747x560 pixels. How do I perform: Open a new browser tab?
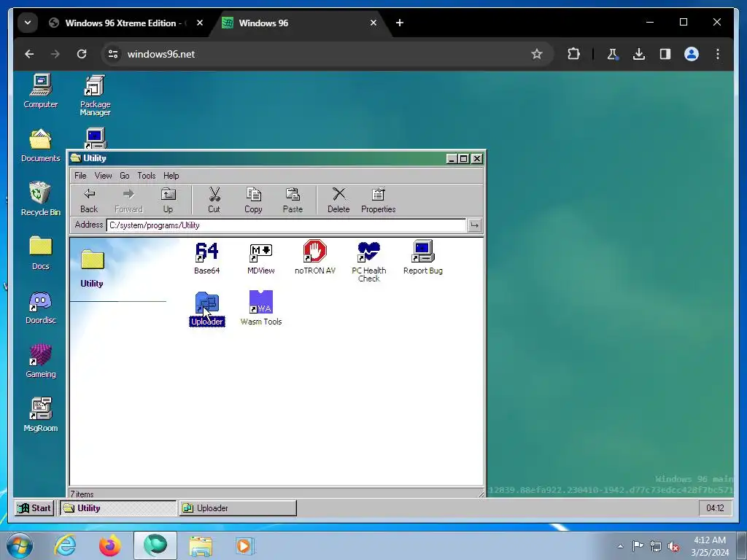400,23
